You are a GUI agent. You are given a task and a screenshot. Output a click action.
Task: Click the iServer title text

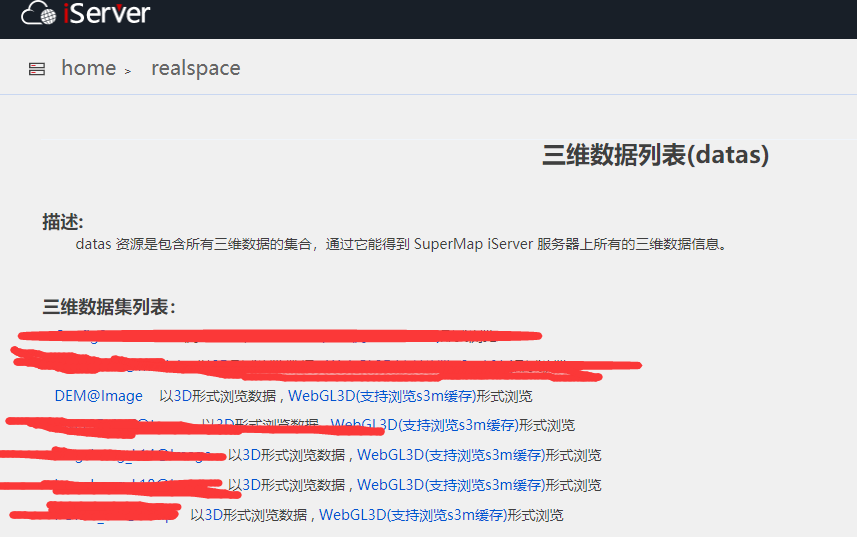(107, 13)
